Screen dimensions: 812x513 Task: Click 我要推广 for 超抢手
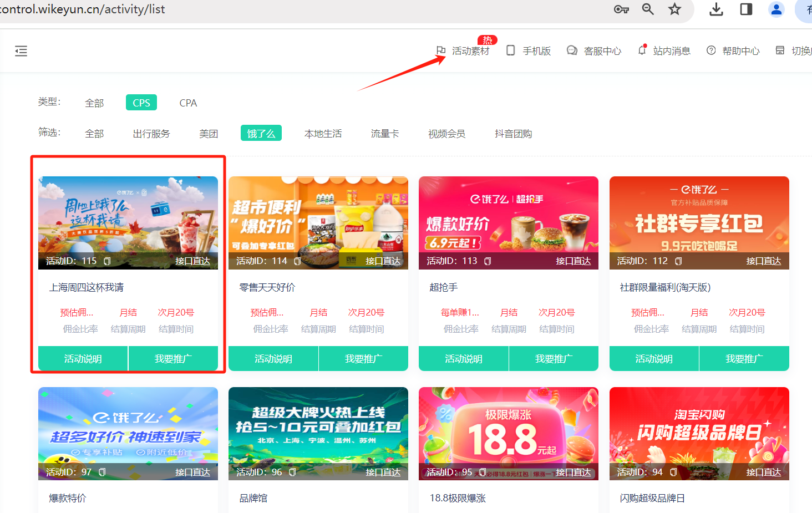pos(554,359)
